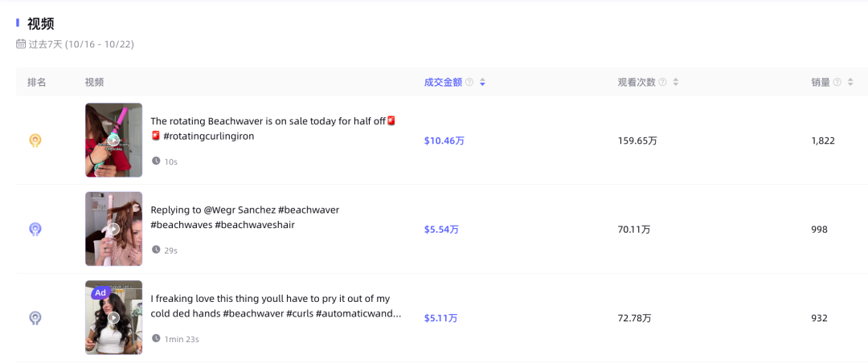Image resolution: width=868 pixels, height=363 pixels.
Task: Play the rotating Beachwaver sale video
Action: [113, 140]
